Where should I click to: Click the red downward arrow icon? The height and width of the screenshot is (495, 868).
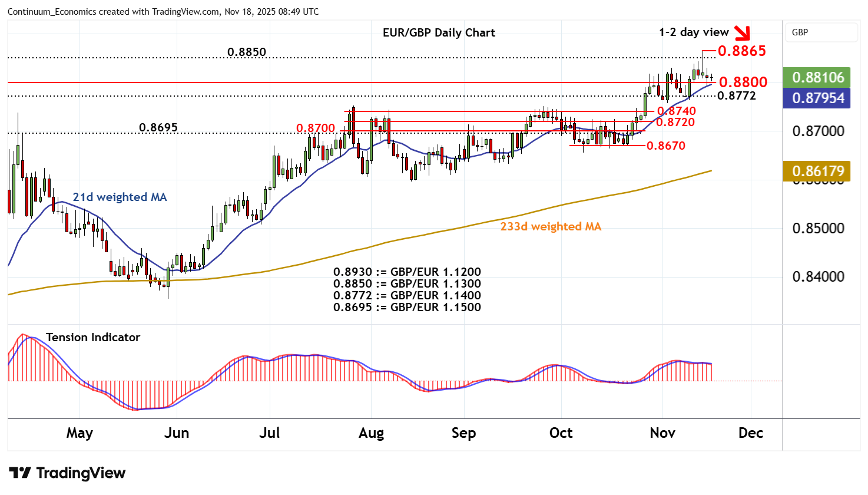coord(743,32)
